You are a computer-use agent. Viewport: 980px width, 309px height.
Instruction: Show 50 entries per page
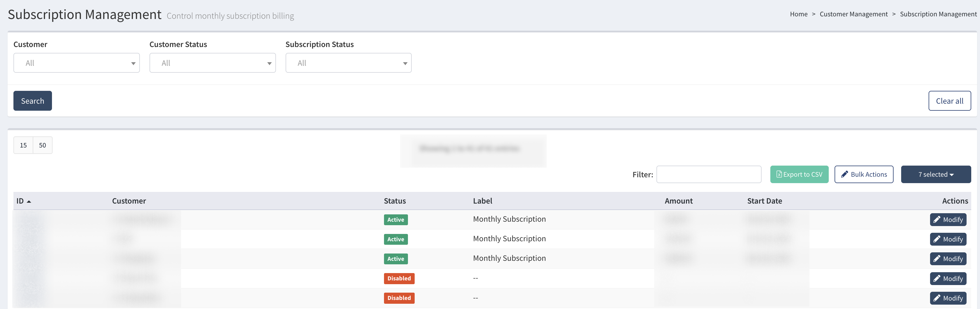click(42, 145)
